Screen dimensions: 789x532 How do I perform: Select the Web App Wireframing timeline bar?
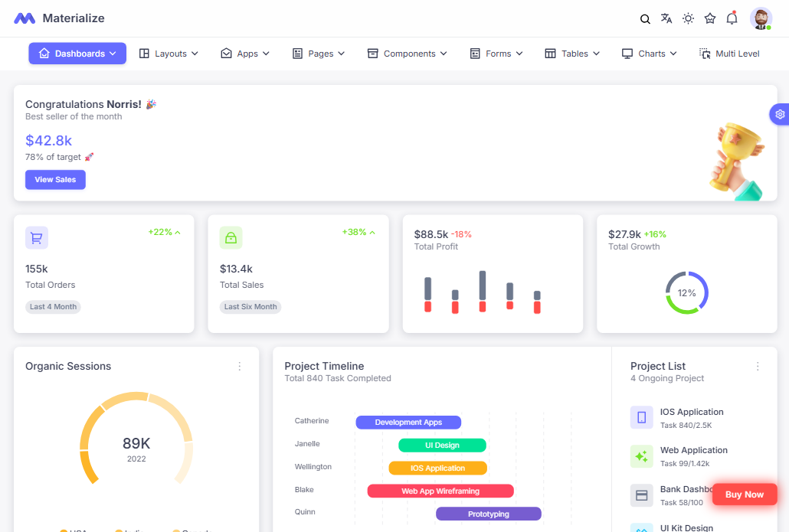440,491
